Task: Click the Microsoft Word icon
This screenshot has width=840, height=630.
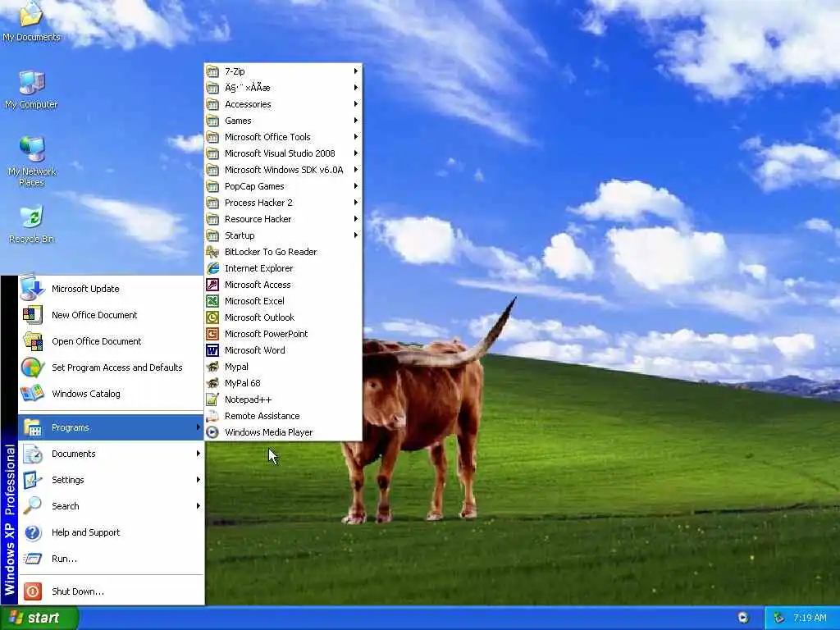Action: [x=212, y=350]
